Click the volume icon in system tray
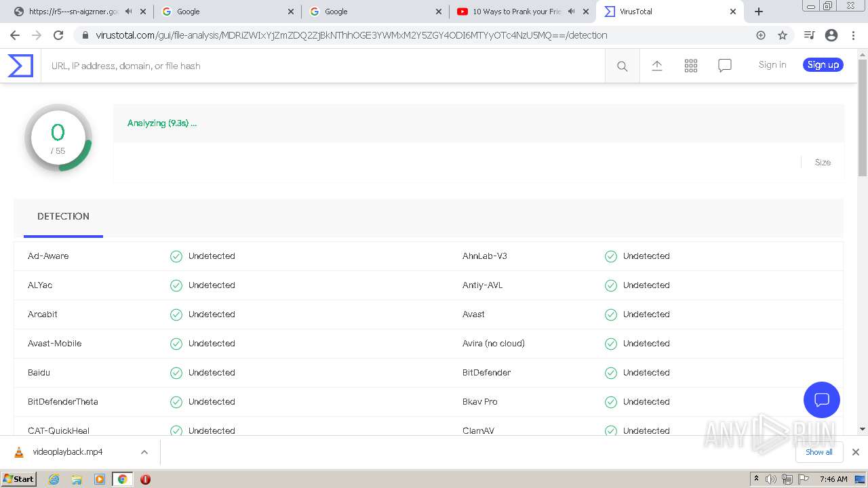Screen dimensions: 868x488 pyautogui.click(x=771, y=479)
